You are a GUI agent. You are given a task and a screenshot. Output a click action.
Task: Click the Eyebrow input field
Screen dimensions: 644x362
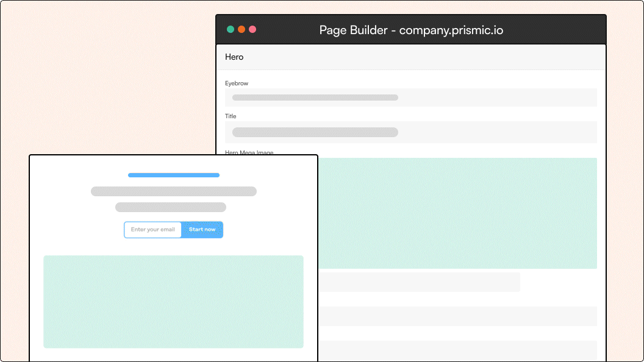pyautogui.click(x=410, y=98)
